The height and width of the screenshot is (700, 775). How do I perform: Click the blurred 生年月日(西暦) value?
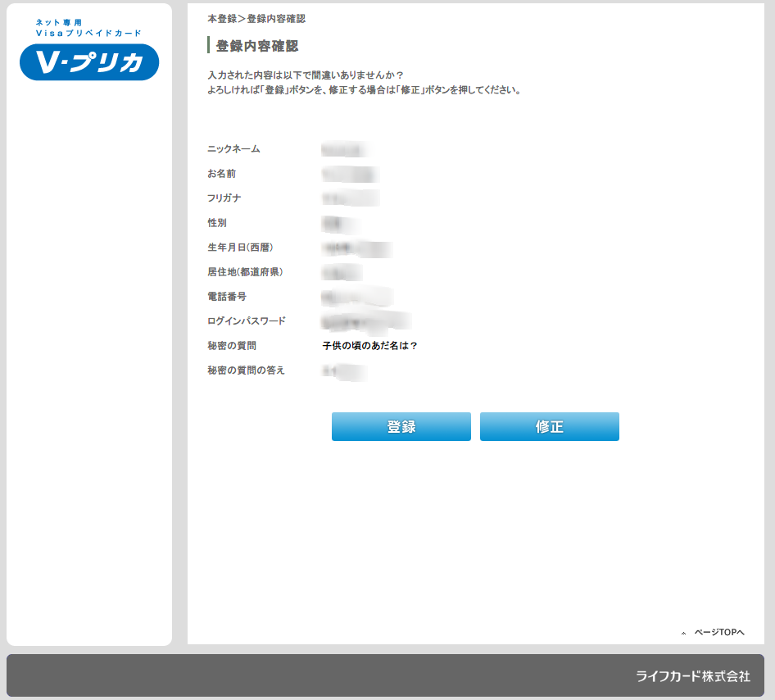pos(356,248)
